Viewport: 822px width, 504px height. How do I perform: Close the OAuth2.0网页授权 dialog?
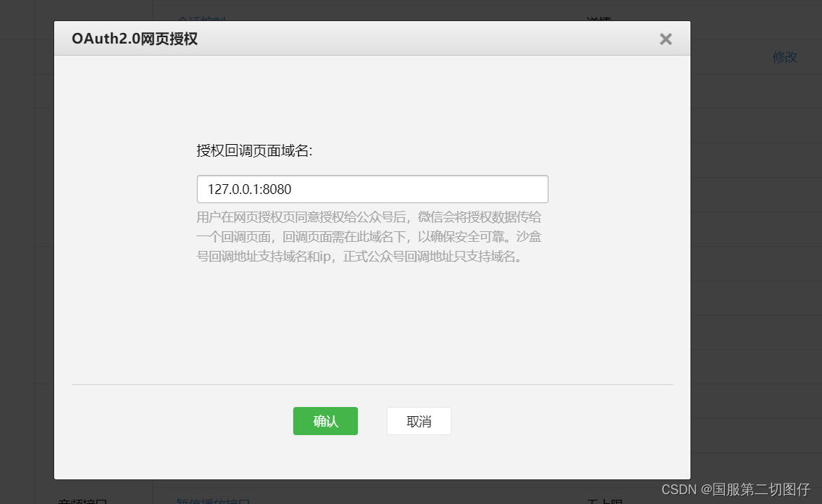(665, 39)
